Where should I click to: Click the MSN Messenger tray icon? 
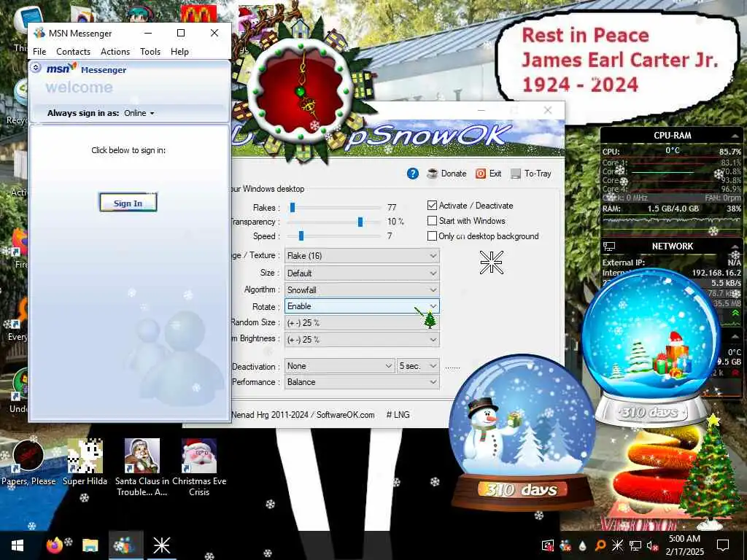coord(565,545)
